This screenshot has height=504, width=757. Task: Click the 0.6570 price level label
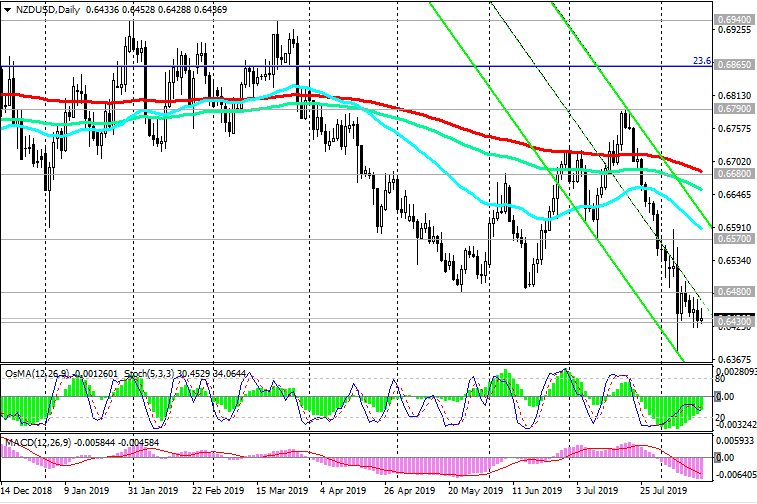tap(734, 240)
